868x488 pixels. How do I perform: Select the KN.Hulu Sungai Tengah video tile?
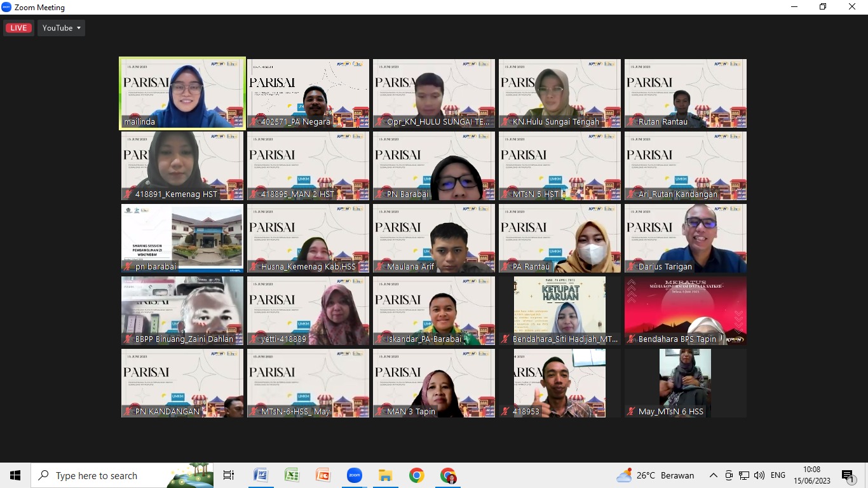point(560,93)
